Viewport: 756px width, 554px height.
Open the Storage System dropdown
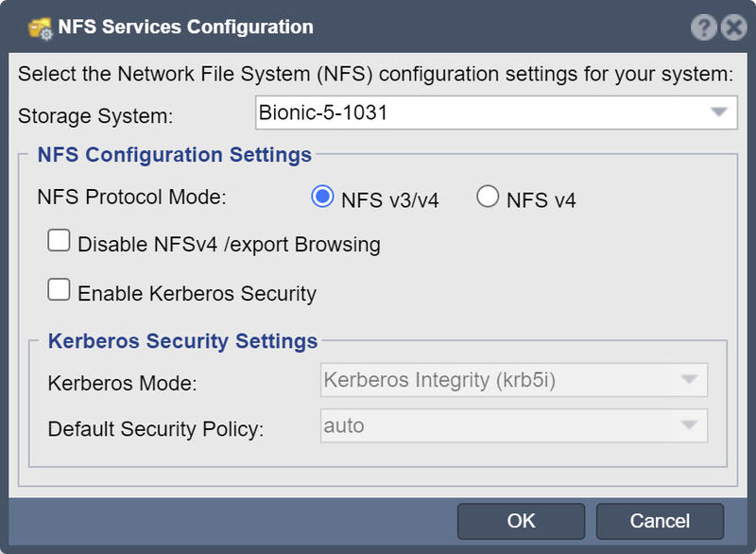coord(496,113)
